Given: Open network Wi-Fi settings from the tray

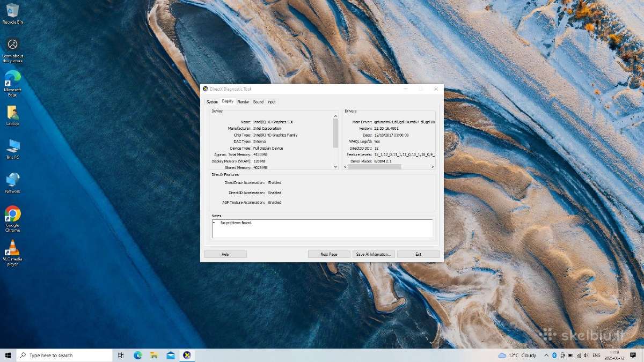Looking at the screenshot, I should 578,355.
